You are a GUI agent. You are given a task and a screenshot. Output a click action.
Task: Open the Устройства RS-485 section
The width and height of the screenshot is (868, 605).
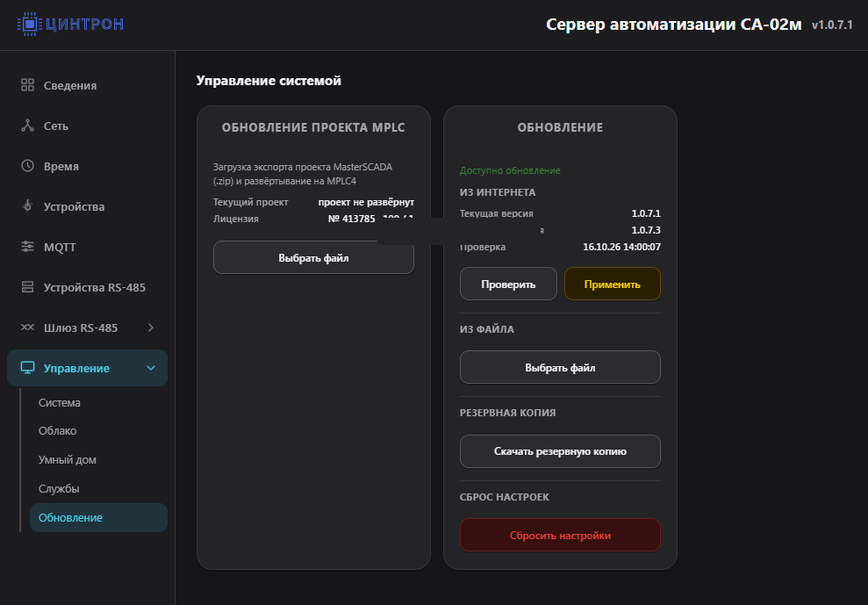click(87, 287)
